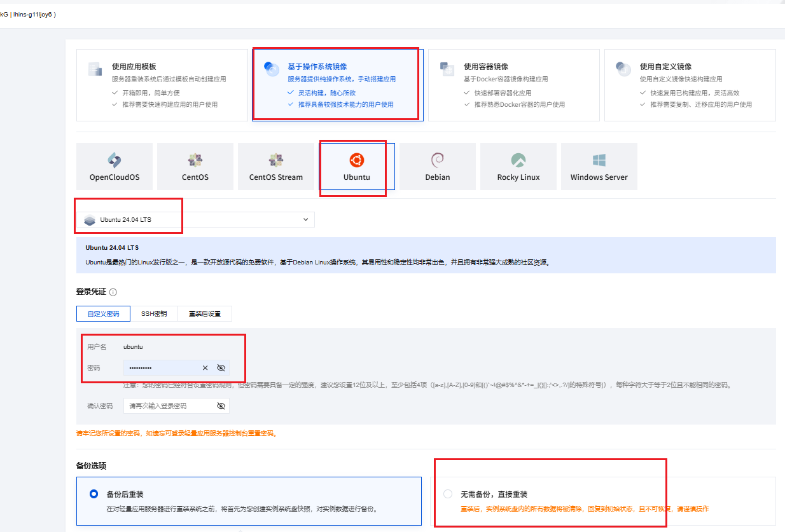Pick the Ubuntu logo tile
The image size is (785, 532).
pos(357,167)
